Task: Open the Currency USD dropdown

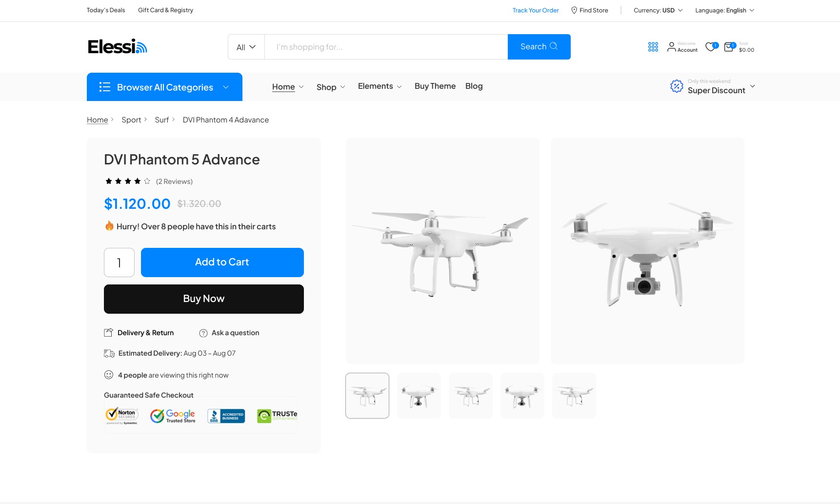Action: (658, 10)
